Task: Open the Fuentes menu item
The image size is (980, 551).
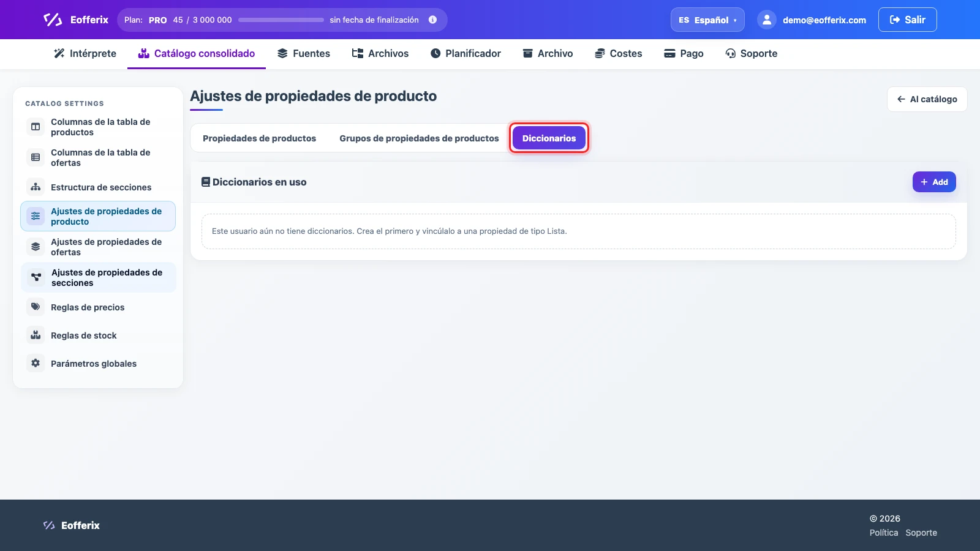Action: coord(304,53)
